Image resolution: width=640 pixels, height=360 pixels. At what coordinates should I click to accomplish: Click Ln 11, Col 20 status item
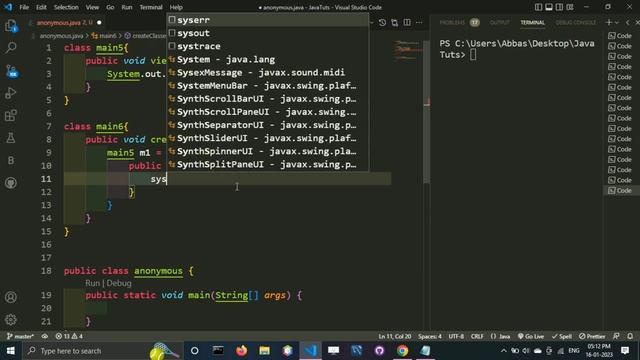394,336
